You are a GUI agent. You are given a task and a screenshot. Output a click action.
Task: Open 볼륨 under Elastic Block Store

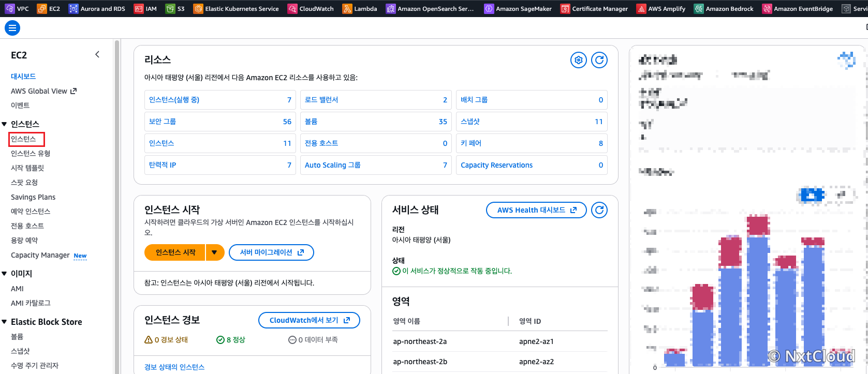[17, 337]
